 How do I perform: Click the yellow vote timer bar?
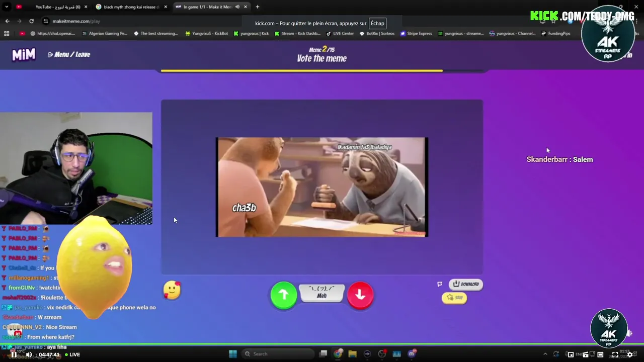302,71
